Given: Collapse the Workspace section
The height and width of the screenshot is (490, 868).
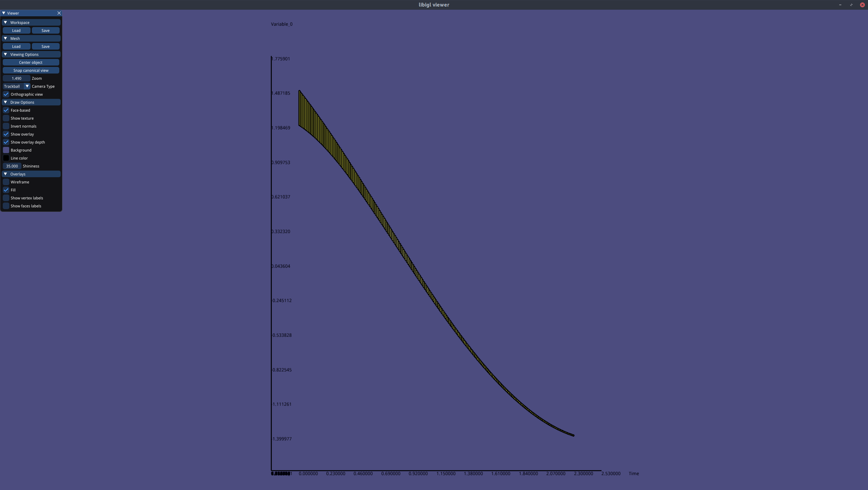Looking at the screenshot, I should [x=6, y=23].
